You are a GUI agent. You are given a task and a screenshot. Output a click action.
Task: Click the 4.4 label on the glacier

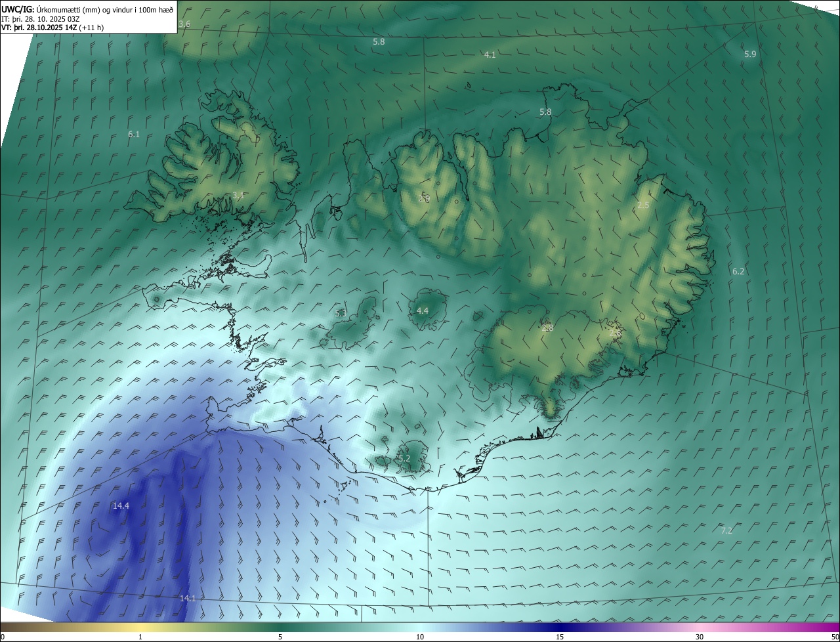(x=423, y=310)
